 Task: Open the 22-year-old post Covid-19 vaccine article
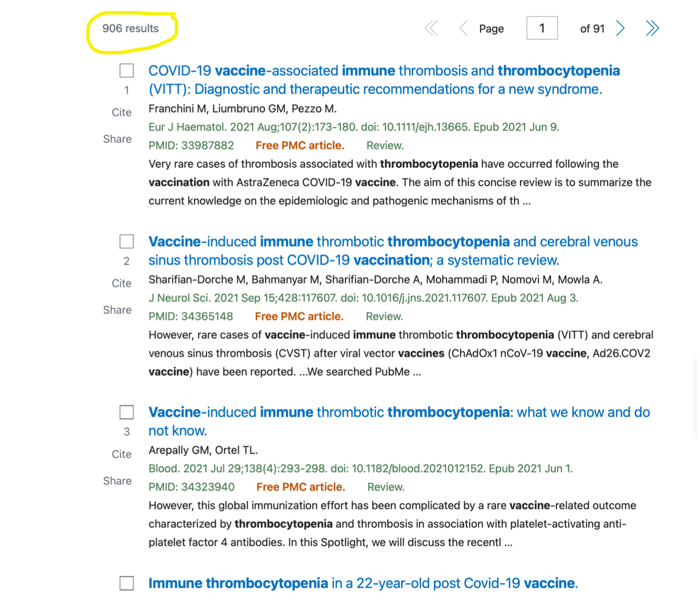click(362, 583)
